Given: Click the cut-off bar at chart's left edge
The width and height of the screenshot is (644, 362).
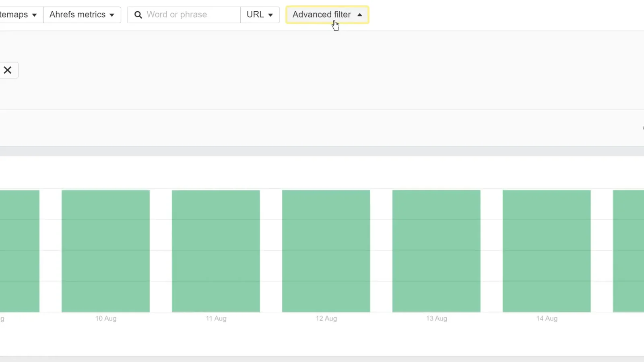Looking at the screenshot, I should [19, 251].
